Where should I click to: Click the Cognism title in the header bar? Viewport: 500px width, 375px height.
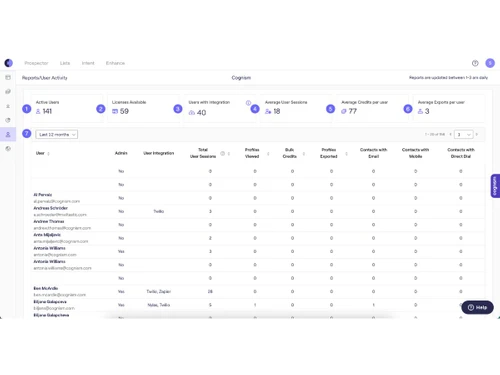(x=241, y=78)
